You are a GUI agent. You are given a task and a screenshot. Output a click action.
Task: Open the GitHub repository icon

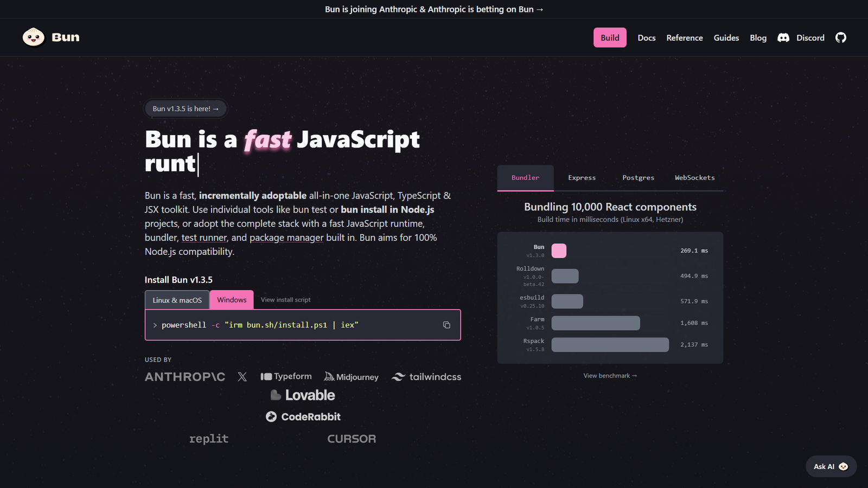[840, 37]
